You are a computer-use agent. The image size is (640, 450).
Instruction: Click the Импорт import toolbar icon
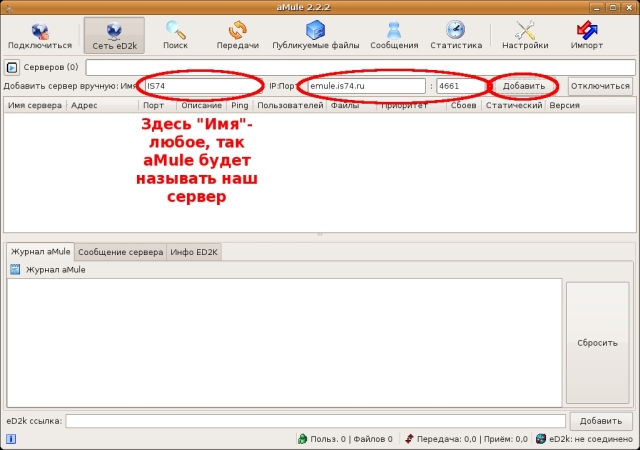point(586,35)
